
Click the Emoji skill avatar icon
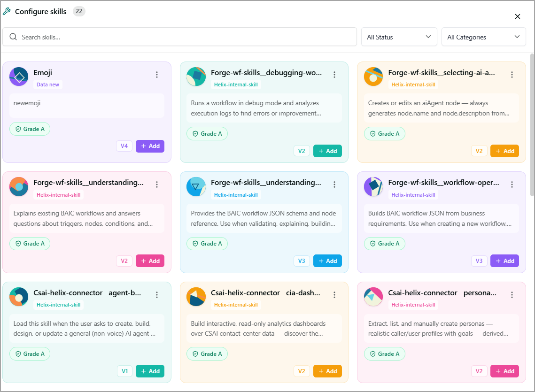click(x=19, y=77)
